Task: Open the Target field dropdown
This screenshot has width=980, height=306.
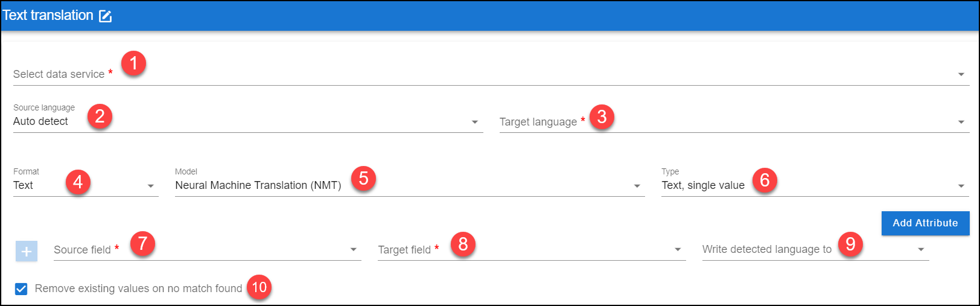Action: [532, 250]
